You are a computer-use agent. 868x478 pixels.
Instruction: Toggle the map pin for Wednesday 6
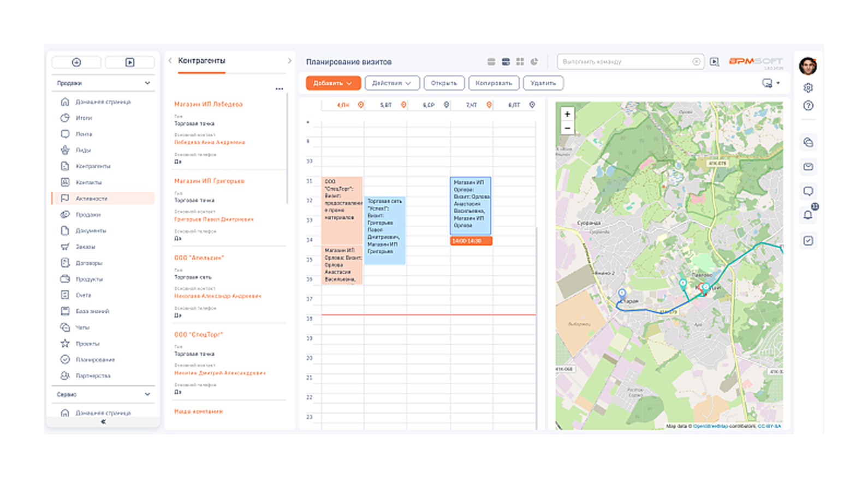coord(446,105)
